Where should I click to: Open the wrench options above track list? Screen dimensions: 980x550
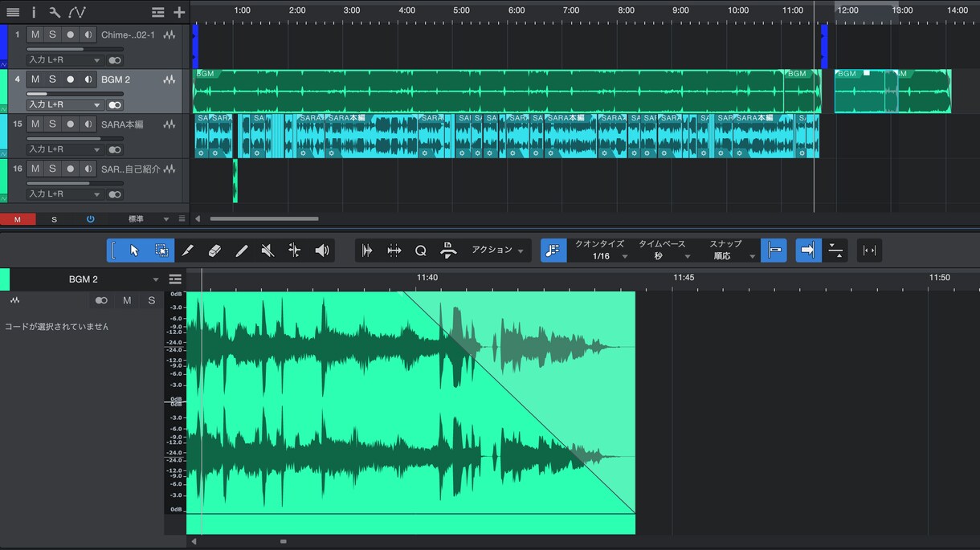(55, 12)
